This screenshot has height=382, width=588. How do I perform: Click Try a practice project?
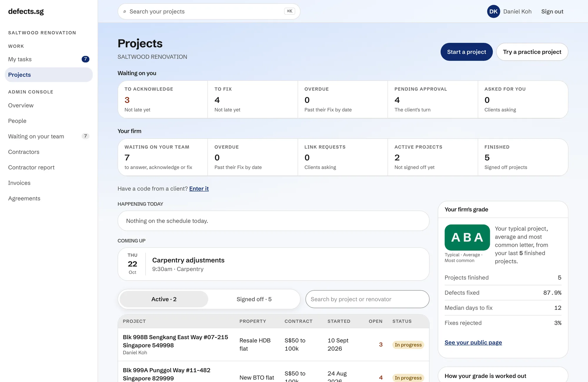point(532,52)
